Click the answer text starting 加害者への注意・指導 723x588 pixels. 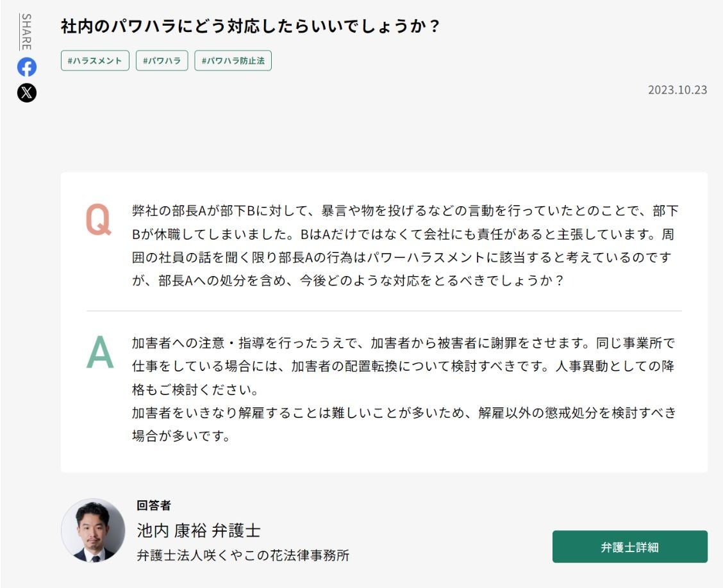click(x=404, y=343)
